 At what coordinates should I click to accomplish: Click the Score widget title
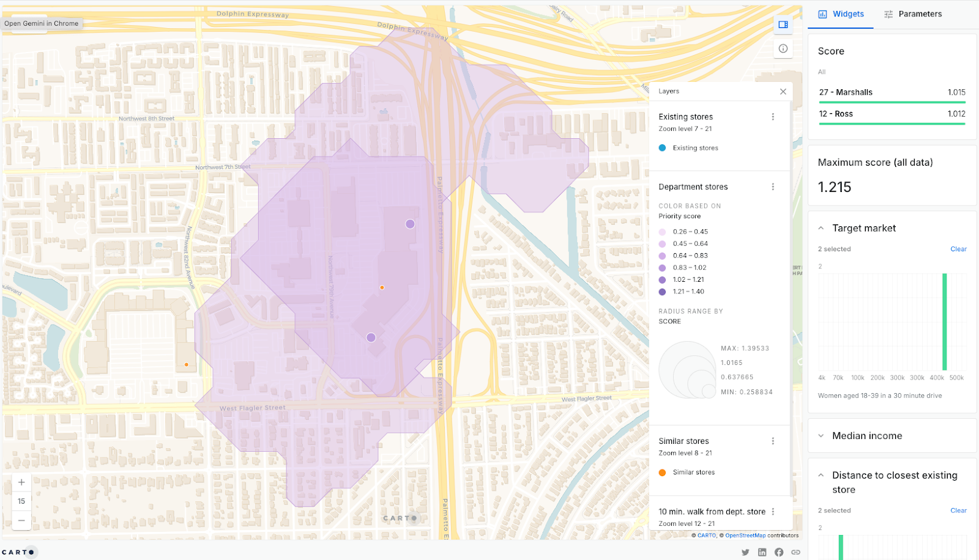coord(831,51)
